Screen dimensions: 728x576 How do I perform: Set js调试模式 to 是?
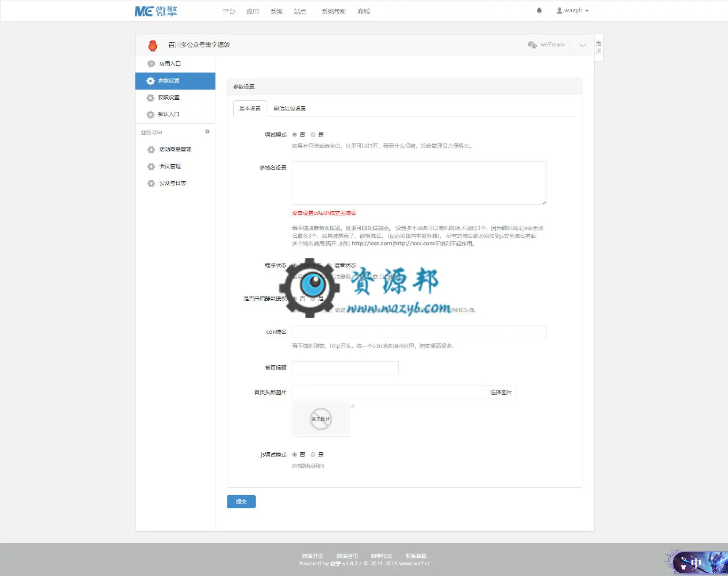point(313,455)
